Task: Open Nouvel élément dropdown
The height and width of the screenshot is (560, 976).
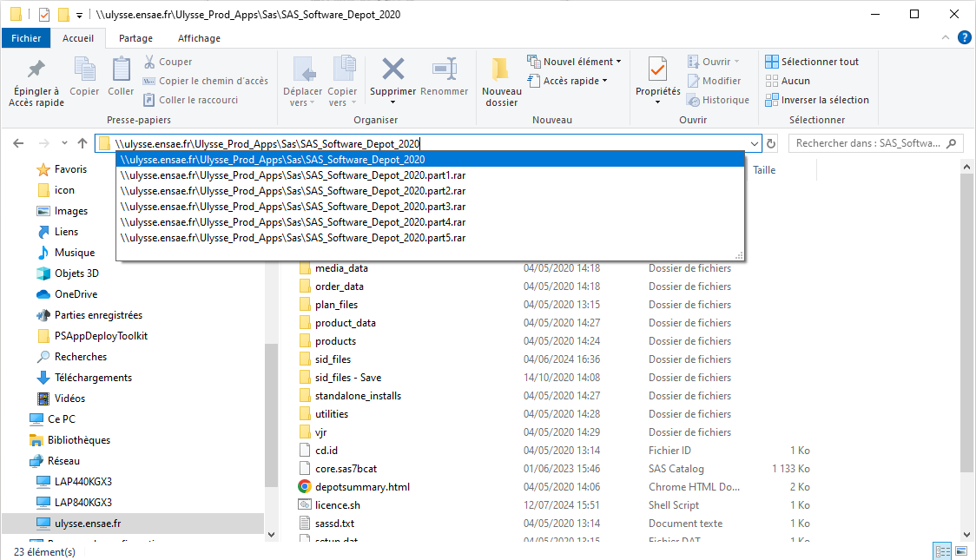Action: click(x=574, y=62)
